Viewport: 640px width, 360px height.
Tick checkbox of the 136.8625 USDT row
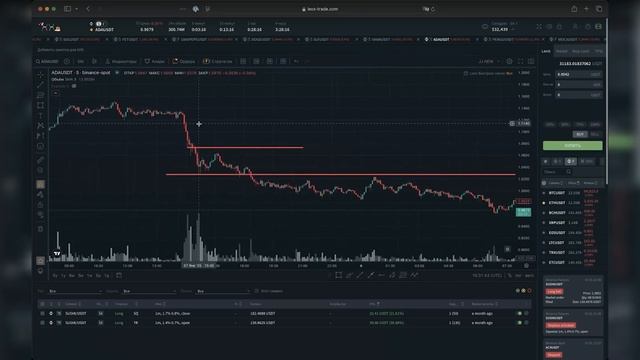click(x=42, y=323)
